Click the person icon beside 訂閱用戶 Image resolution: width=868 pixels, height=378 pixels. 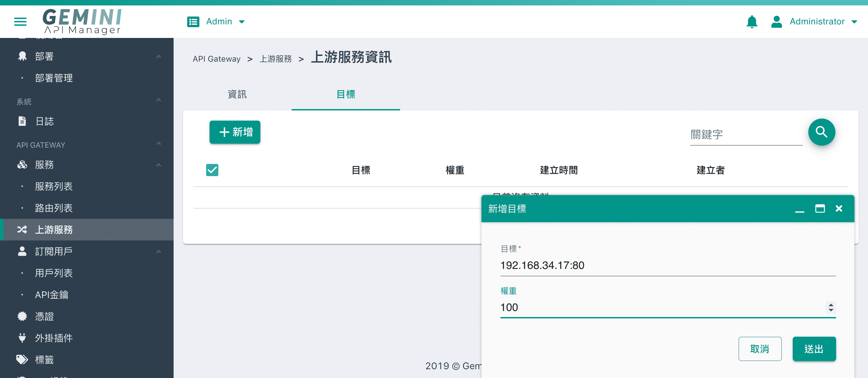click(22, 251)
